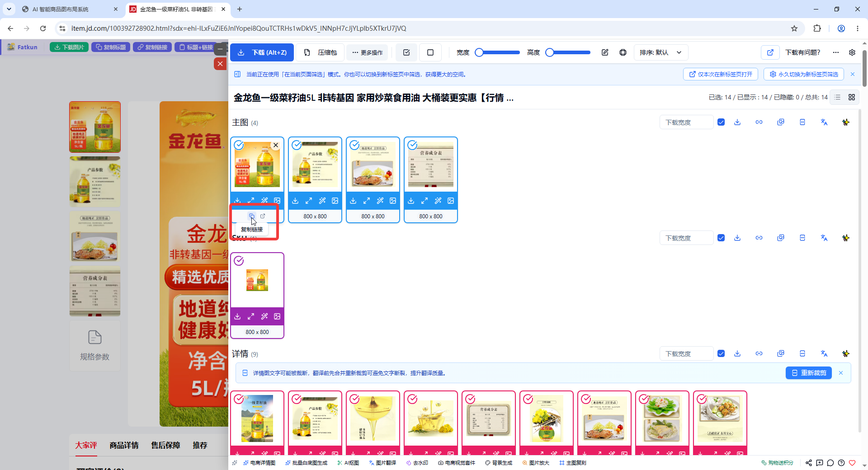Remove the first 主图 image with its X button
This screenshot has width=868, height=470.
coord(276,145)
